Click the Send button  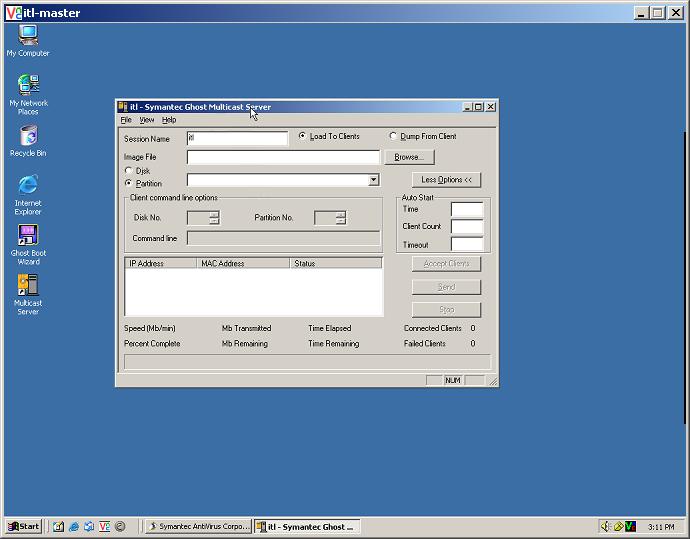[446, 287]
